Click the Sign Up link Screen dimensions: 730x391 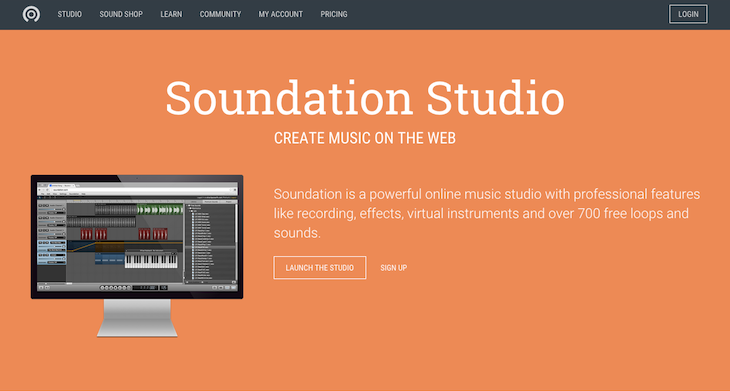394,268
